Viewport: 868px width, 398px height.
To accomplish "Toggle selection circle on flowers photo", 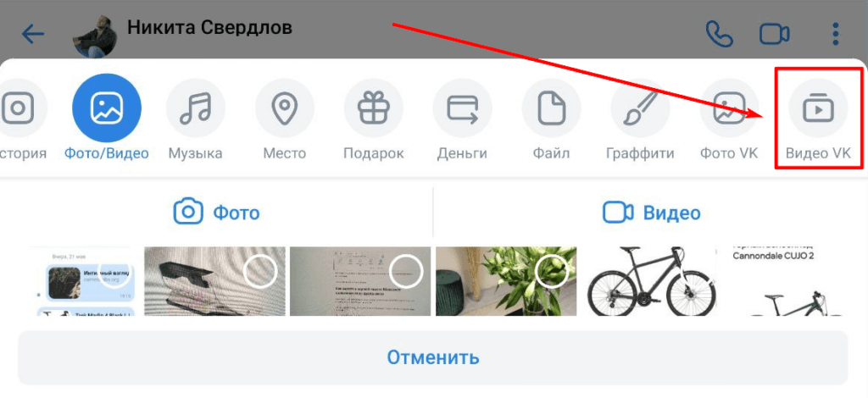I will [x=552, y=271].
